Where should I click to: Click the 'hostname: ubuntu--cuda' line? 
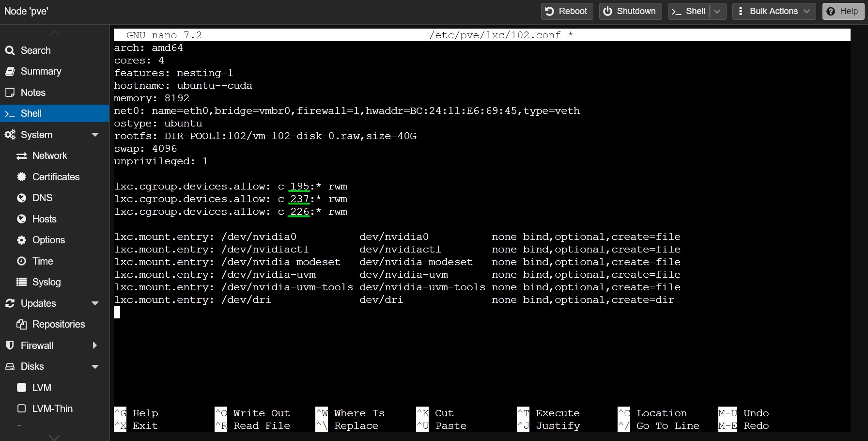[x=183, y=85]
